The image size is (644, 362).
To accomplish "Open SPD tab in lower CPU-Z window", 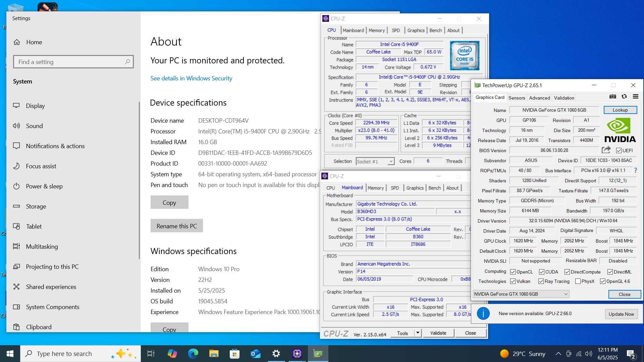I will [x=395, y=188].
